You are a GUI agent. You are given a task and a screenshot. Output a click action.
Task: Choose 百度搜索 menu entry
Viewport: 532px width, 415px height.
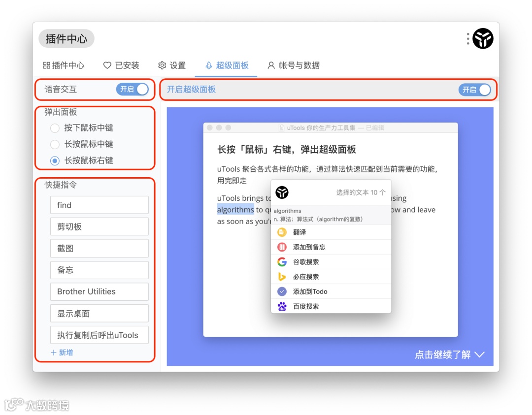(331, 307)
